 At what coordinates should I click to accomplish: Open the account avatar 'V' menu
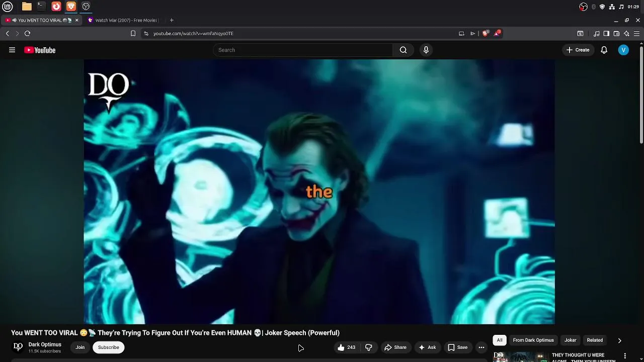pyautogui.click(x=623, y=50)
